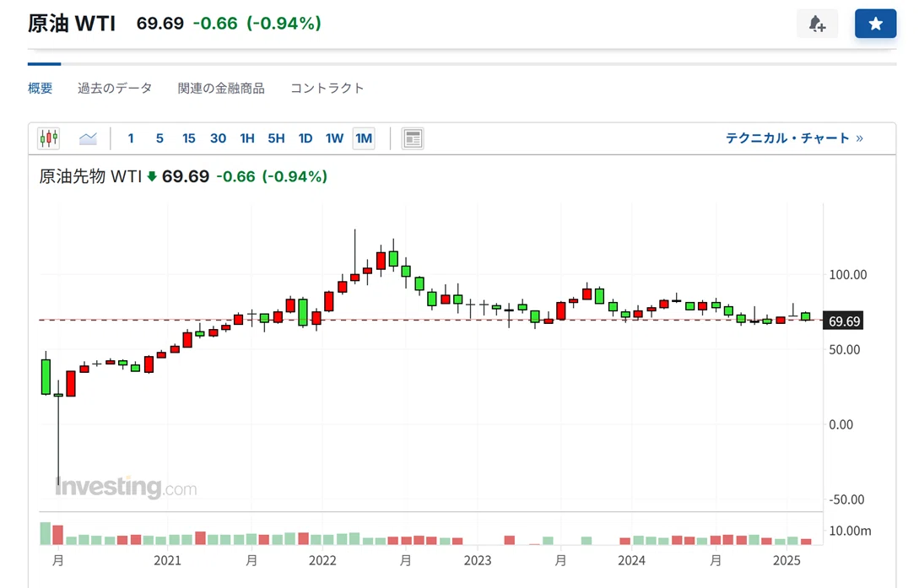Open the コントラクト tab

point(327,88)
